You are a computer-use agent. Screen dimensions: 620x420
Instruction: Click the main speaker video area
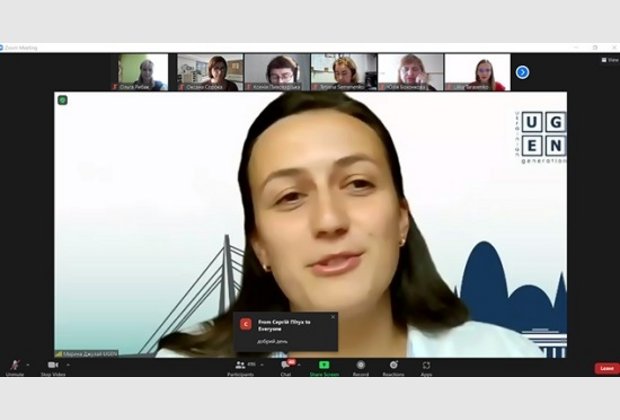point(310,225)
